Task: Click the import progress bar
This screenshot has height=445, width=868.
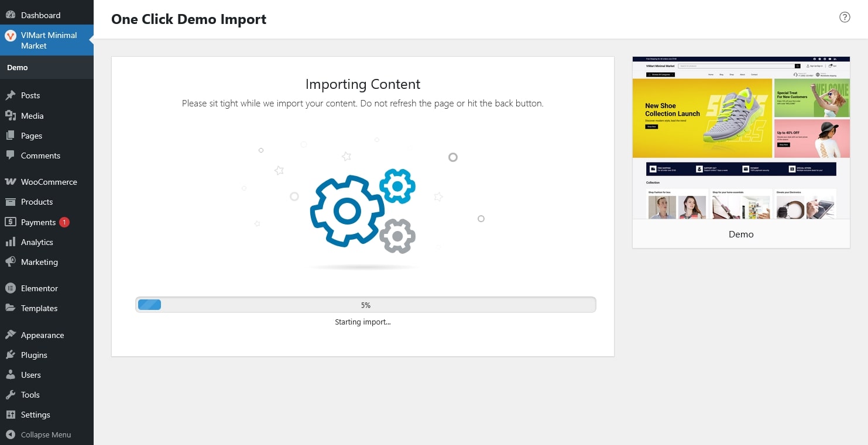Action: click(365, 305)
